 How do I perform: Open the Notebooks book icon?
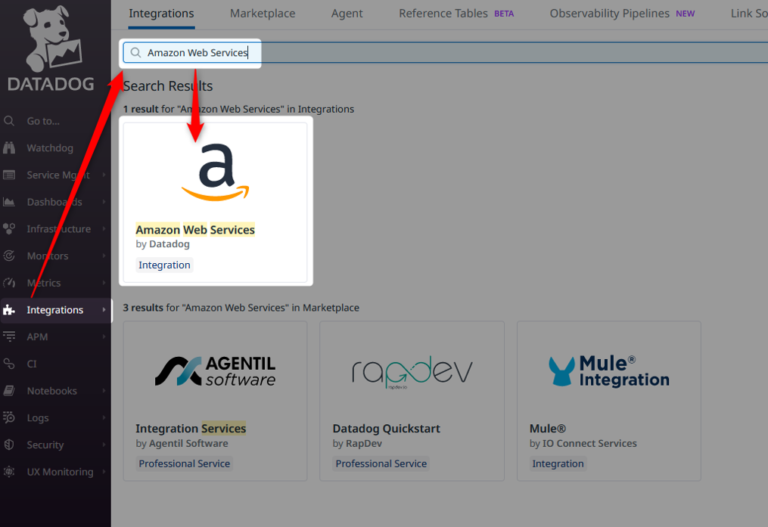pyautogui.click(x=9, y=391)
